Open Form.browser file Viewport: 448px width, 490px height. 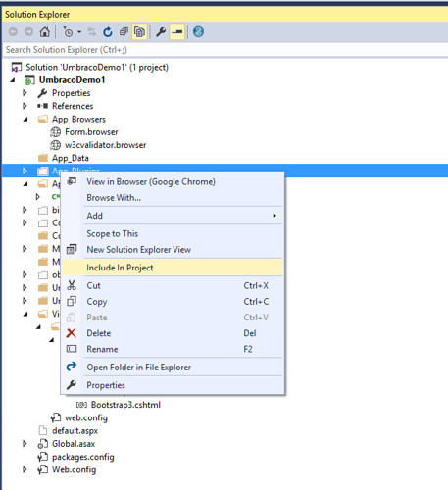click(x=91, y=132)
